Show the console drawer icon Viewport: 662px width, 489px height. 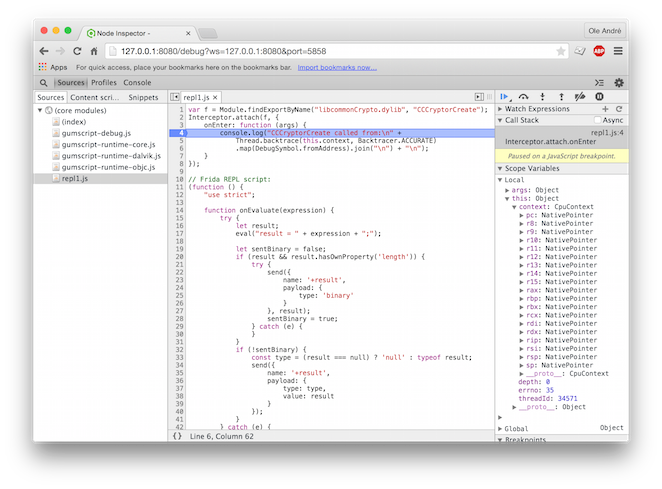[x=599, y=82]
